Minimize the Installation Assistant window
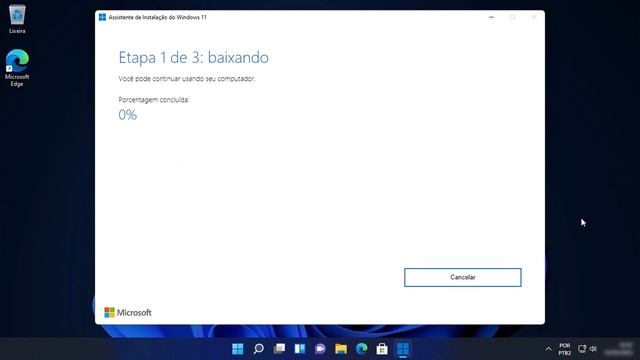640x360 pixels. (491, 17)
